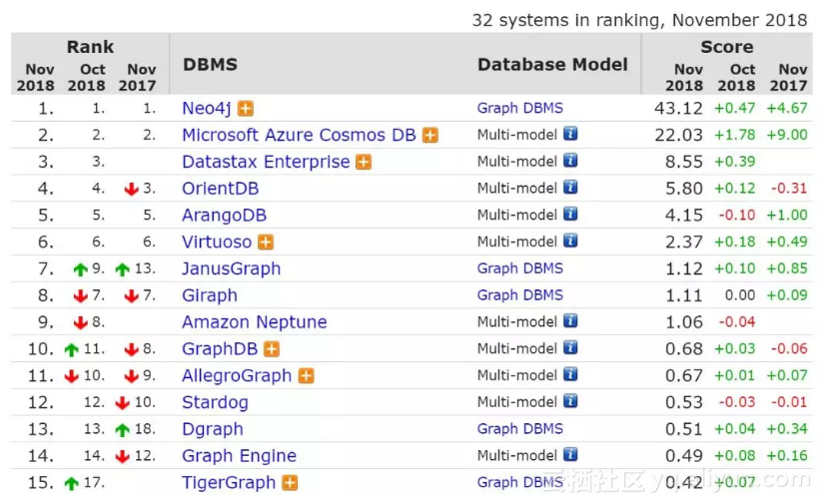This screenshot has height=504, width=822.
Task: Click the orange plus icon next to Neo4j
Action: tap(246, 109)
